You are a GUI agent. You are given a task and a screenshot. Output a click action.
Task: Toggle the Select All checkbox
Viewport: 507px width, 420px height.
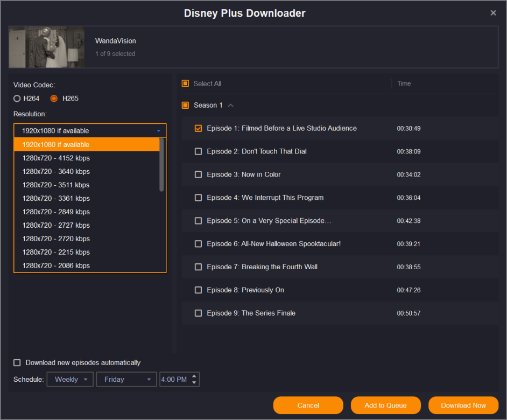(x=185, y=83)
